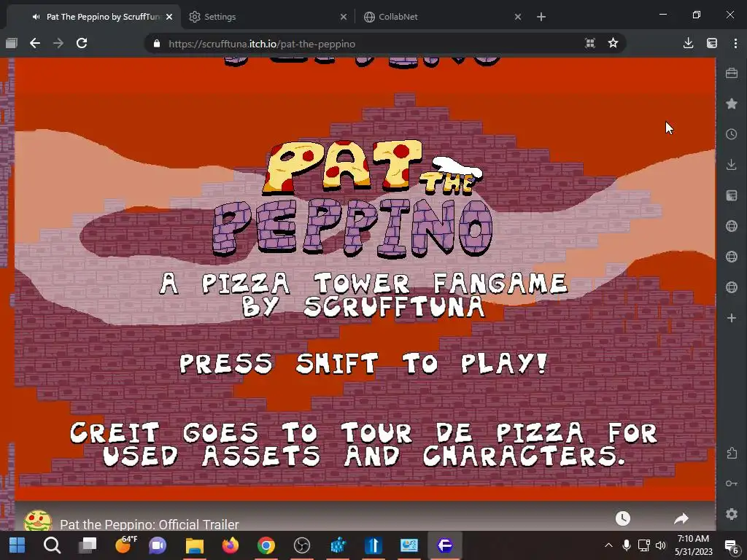
Task: Open a new tab with the plus button
Action: 541,17
